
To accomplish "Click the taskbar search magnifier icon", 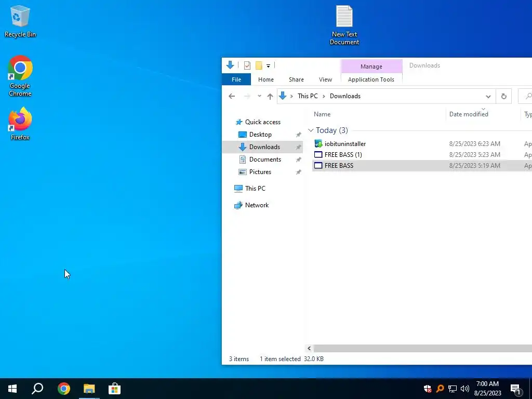I will (37, 389).
